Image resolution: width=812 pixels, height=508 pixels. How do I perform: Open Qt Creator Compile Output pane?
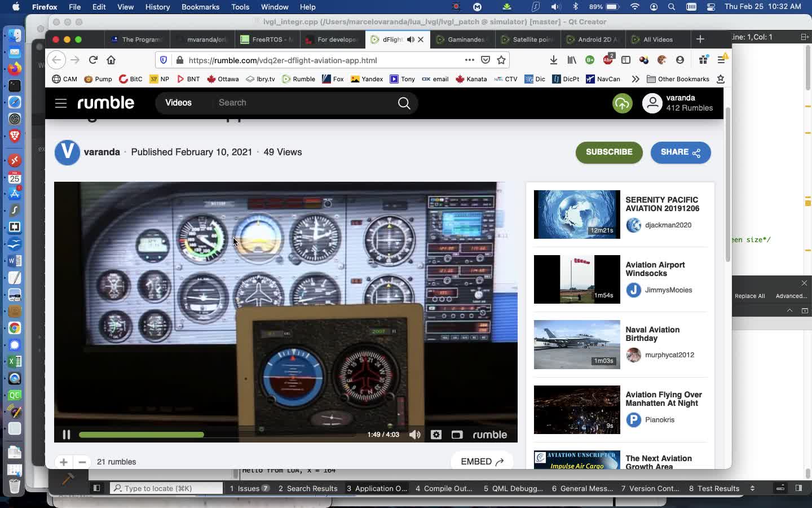click(x=444, y=488)
